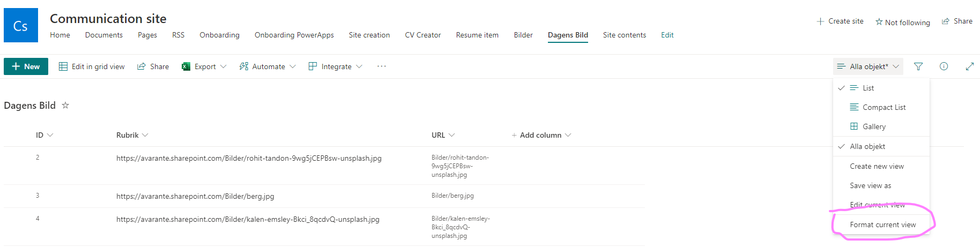Open the filter pane funnel icon
The height and width of the screenshot is (247, 980).
point(918,66)
